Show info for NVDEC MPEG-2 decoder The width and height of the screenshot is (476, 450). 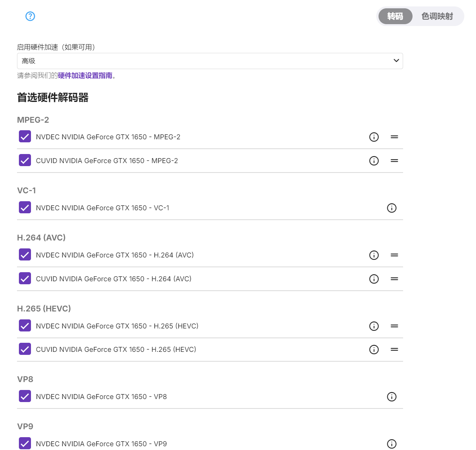pos(374,137)
